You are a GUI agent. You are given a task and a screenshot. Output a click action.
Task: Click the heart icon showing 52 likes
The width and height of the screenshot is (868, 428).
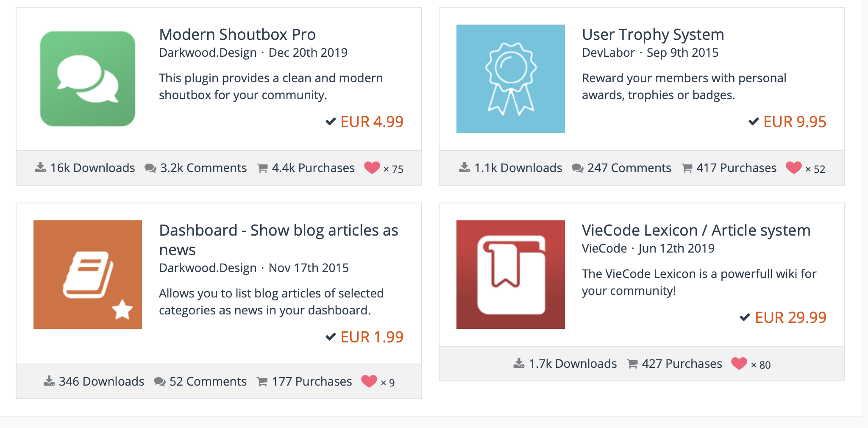(793, 168)
